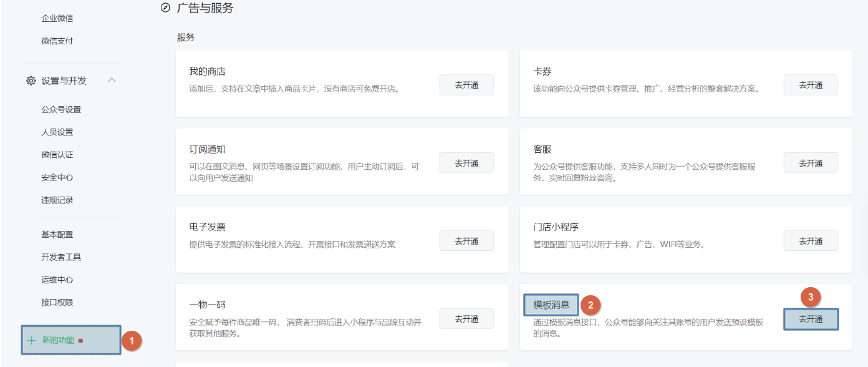Select 开发者工具 in sidebar
This screenshot has width=868, height=367.
(x=61, y=257)
